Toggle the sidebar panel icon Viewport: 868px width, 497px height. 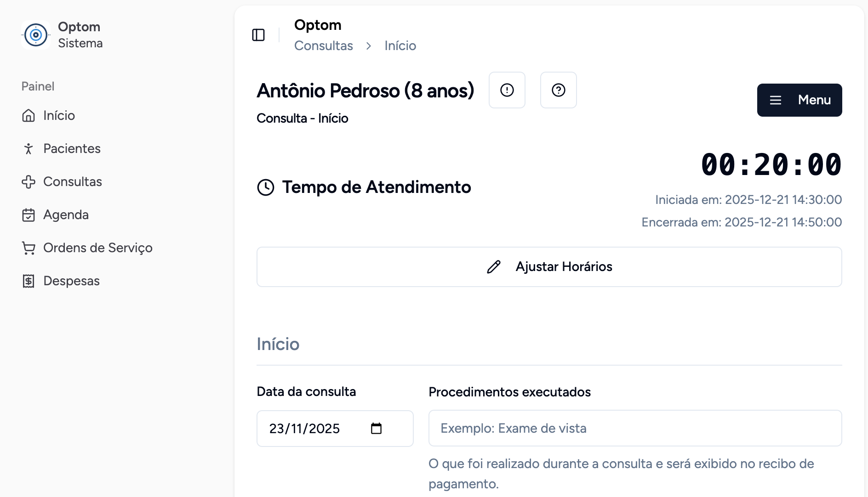[258, 35]
